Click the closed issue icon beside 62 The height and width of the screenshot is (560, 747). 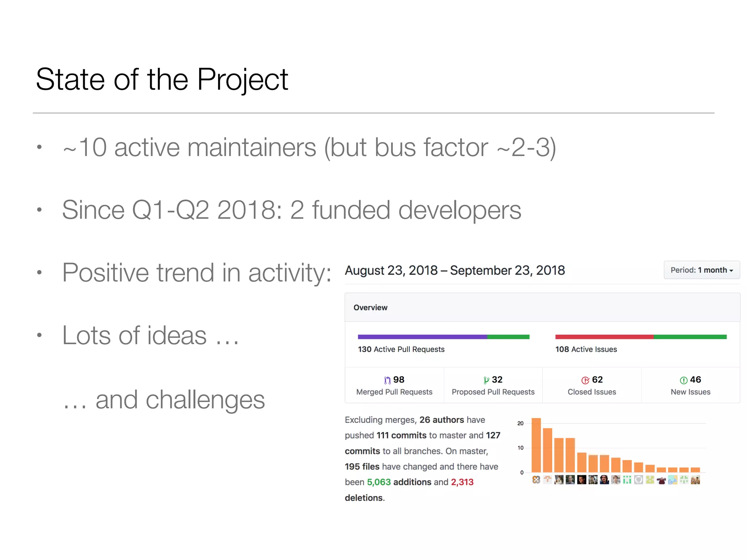[585, 380]
